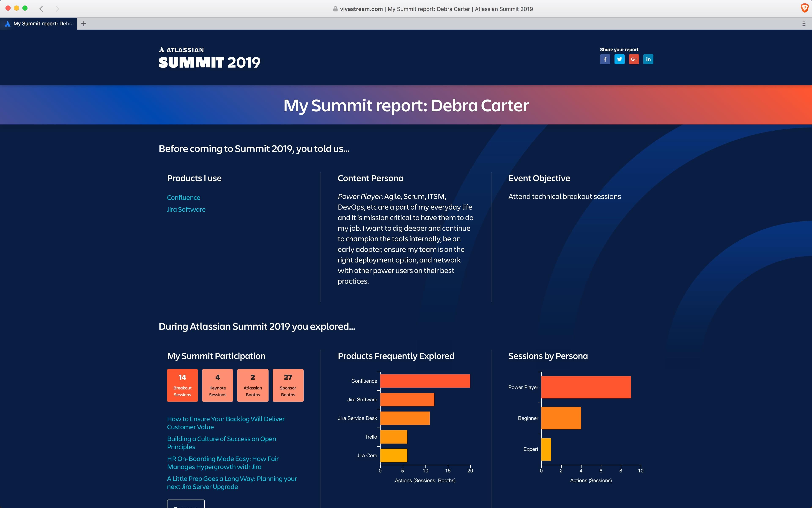The height and width of the screenshot is (508, 812).
Task: Click the browser forward arrow
Action: [57, 9]
